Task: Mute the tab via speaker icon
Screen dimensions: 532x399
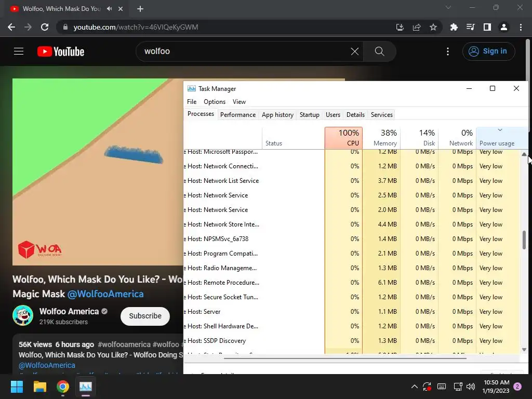Action: point(109,9)
